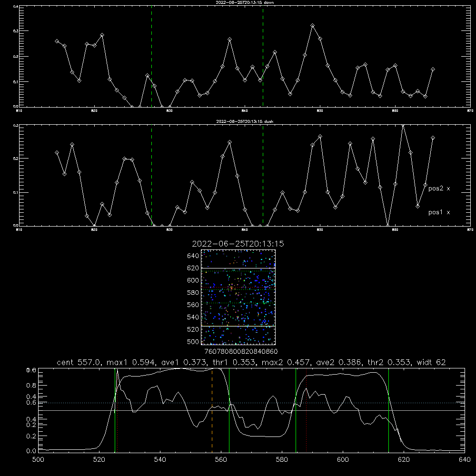Click the right green dashed line in dusk plot
This screenshot has width=476, height=476.
pyautogui.click(x=263, y=176)
